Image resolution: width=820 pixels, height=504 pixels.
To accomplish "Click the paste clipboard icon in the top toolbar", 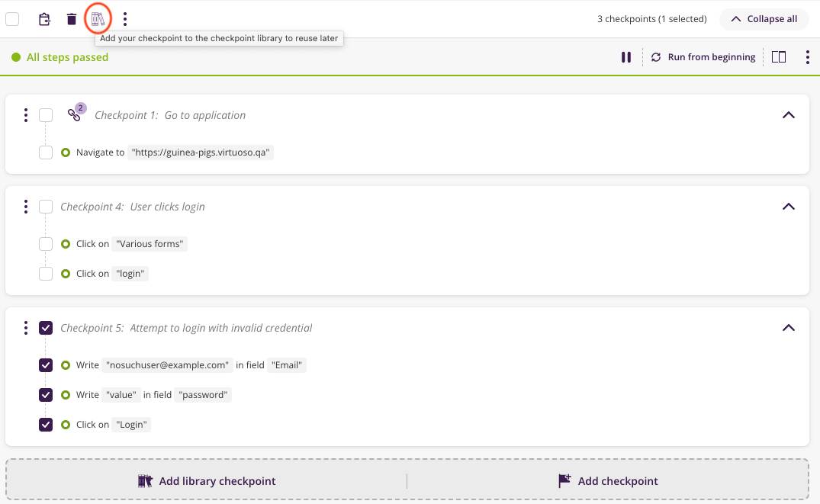I will pyautogui.click(x=44, y=19).
